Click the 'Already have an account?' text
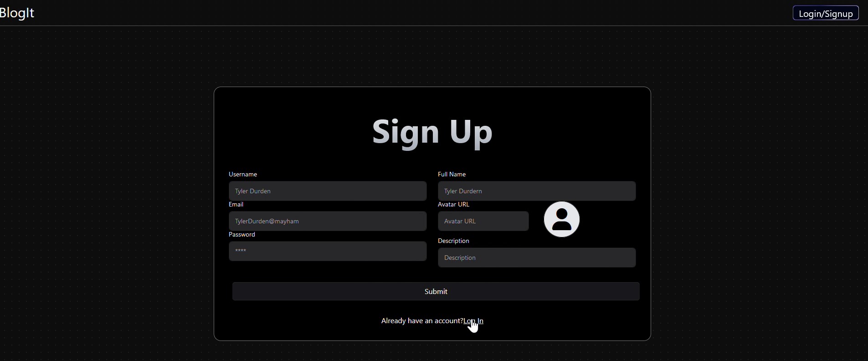 pos(422,321)
